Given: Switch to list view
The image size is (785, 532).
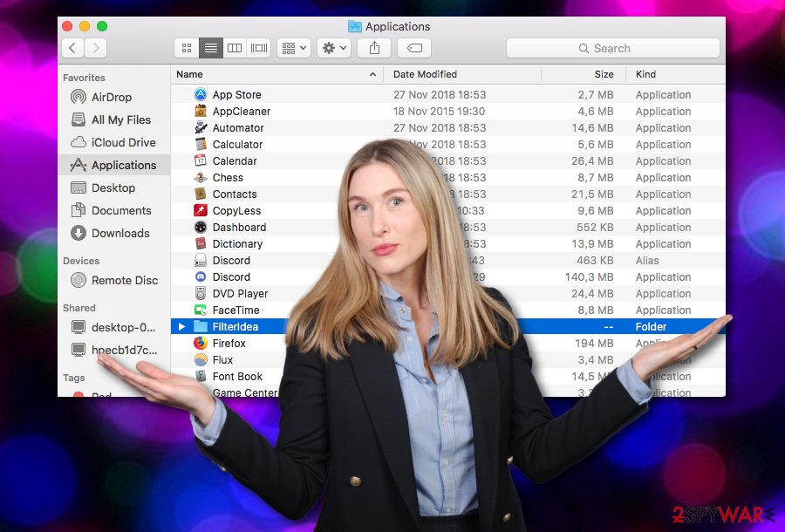Looking at the screenshot, I should pos(211,48).
